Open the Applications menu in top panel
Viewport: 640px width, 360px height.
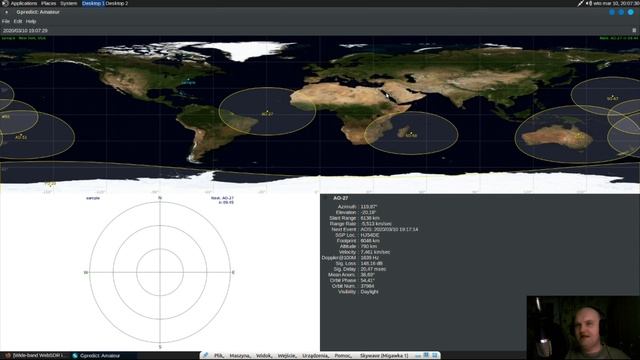pos(24,3)
